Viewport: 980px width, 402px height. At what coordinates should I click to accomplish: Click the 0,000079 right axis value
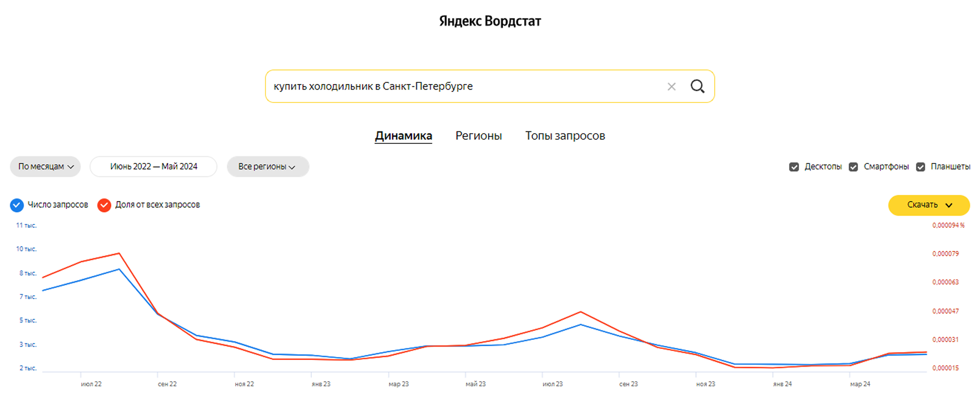point(945,254)
